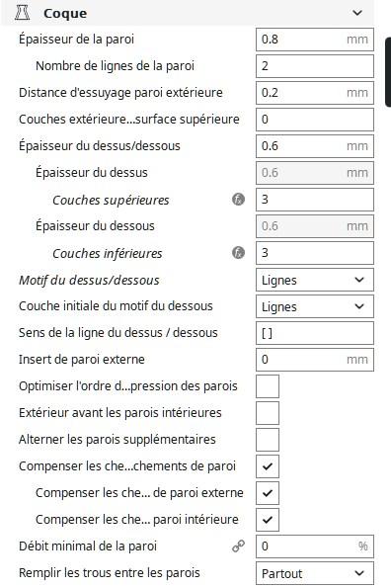Click the formula icon beside Couches supérieures
Viewport: 391px width, 588px height.
(x=238, y=200)
